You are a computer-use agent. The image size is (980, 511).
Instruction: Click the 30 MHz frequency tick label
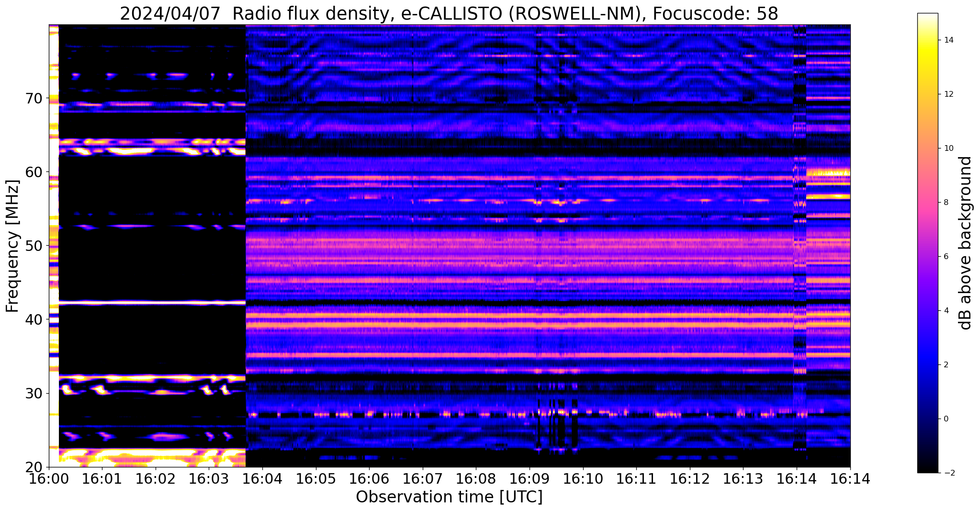point(34,394)
